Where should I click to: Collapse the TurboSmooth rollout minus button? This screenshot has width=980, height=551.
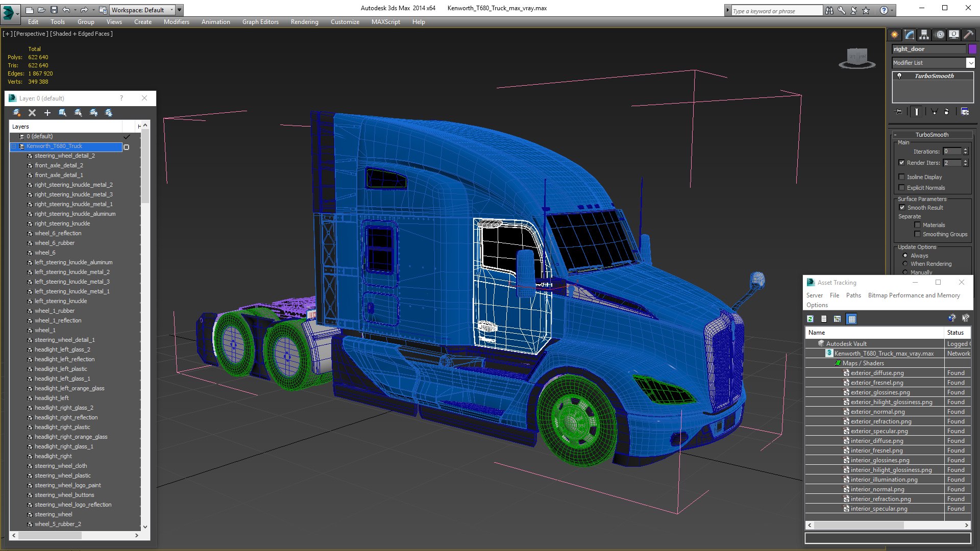pos(895,135)
